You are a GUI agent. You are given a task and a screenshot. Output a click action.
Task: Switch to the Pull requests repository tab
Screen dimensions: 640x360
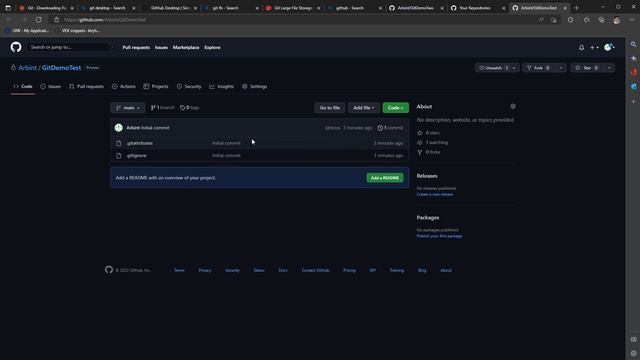[x=86, y=87]
